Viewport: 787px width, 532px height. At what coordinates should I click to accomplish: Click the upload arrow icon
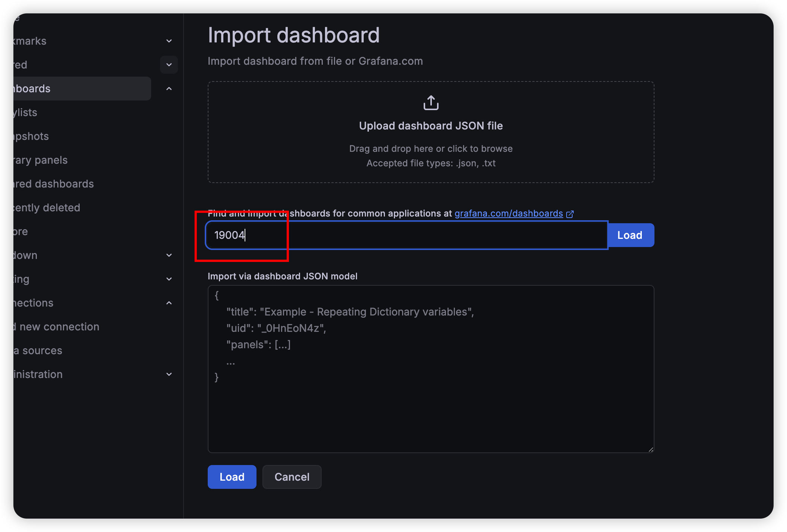coord(431,103)
